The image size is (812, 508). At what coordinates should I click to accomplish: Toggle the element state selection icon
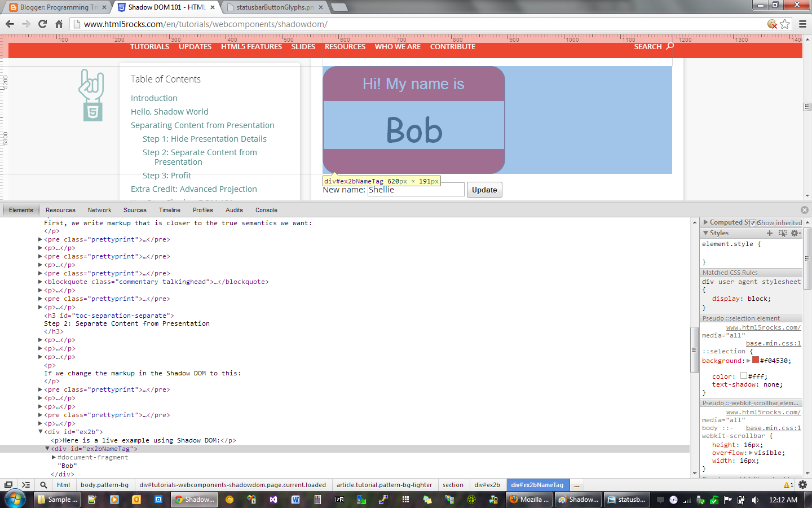tap(782, 233)
